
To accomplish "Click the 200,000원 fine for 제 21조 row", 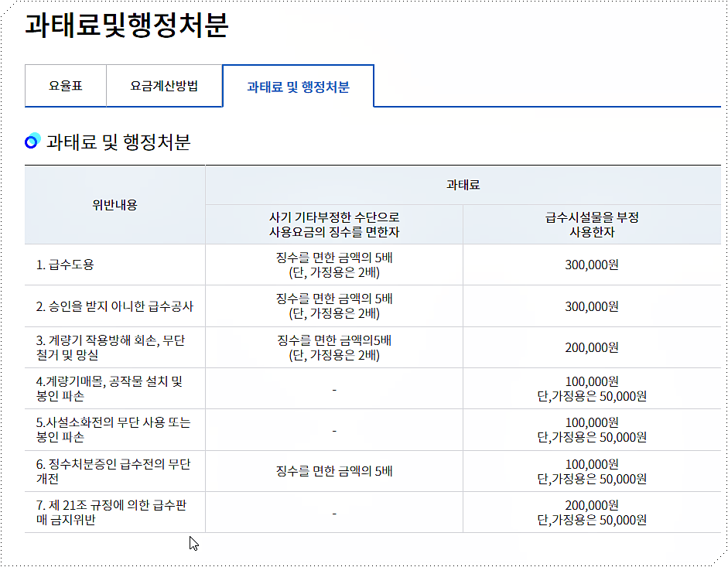I will 592,505.
